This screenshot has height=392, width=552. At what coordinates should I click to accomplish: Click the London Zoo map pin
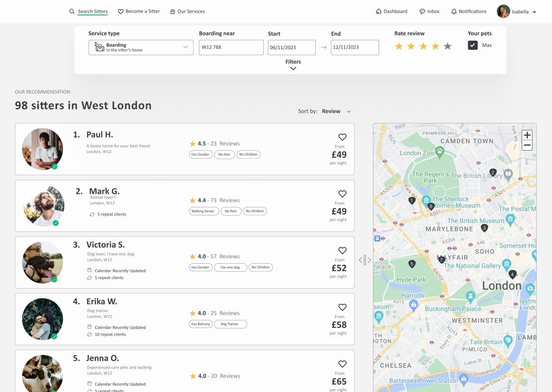[x=440, y=152]
